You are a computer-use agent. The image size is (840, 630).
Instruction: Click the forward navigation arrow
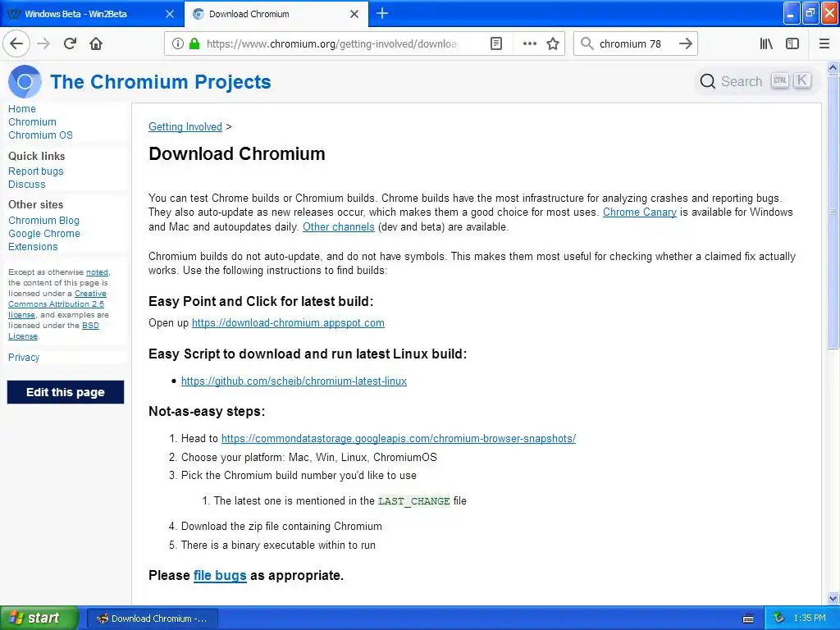(43, 43)
